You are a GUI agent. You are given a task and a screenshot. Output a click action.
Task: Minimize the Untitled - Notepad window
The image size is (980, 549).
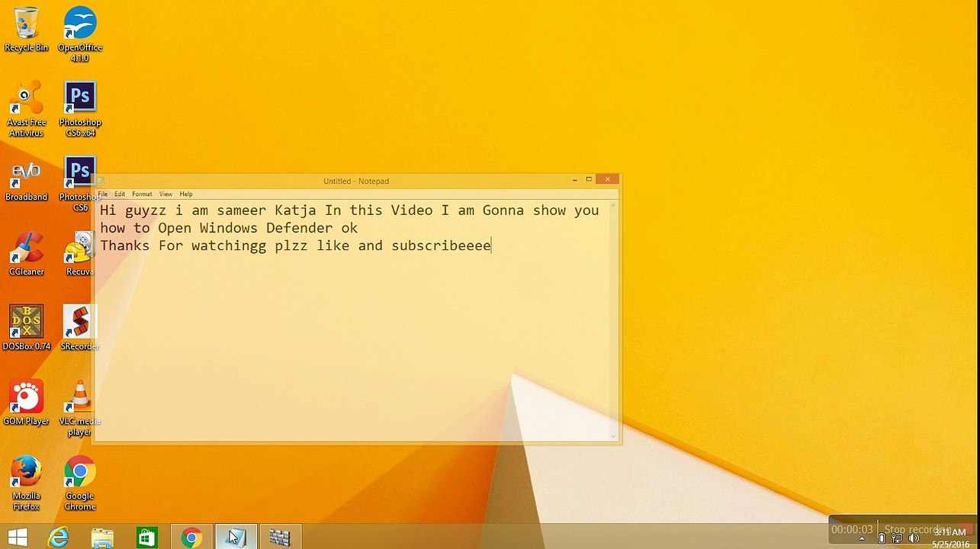[x=574, y=180]
